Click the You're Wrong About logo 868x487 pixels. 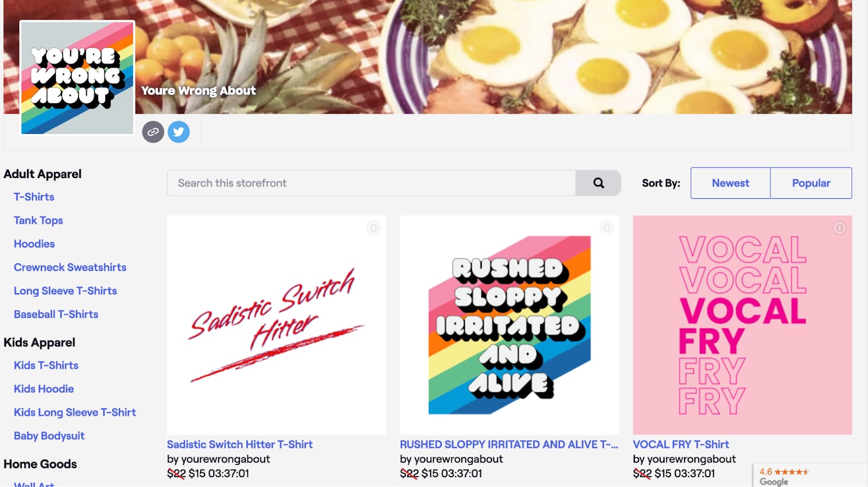(77, 77)
